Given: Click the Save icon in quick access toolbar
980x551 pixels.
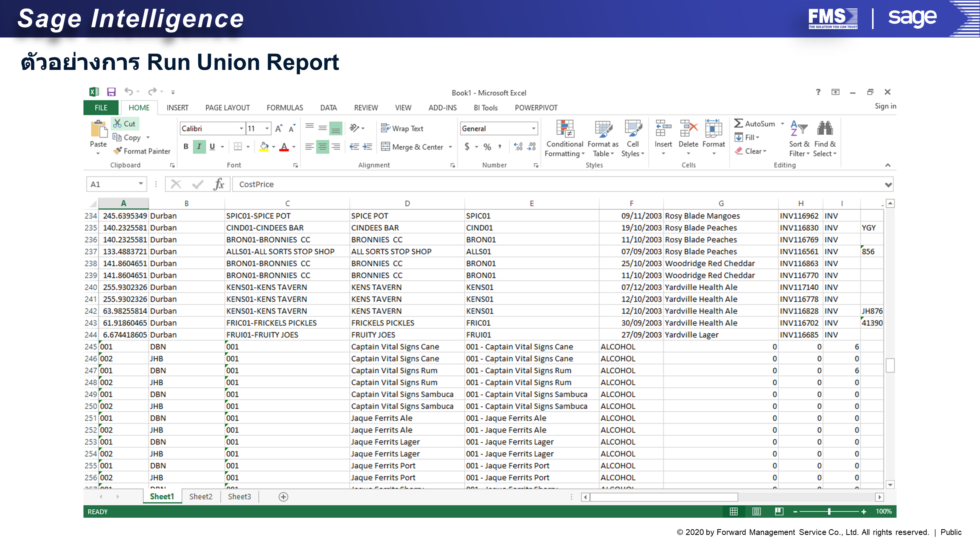Looking at the screenshot, I should 111,92.
